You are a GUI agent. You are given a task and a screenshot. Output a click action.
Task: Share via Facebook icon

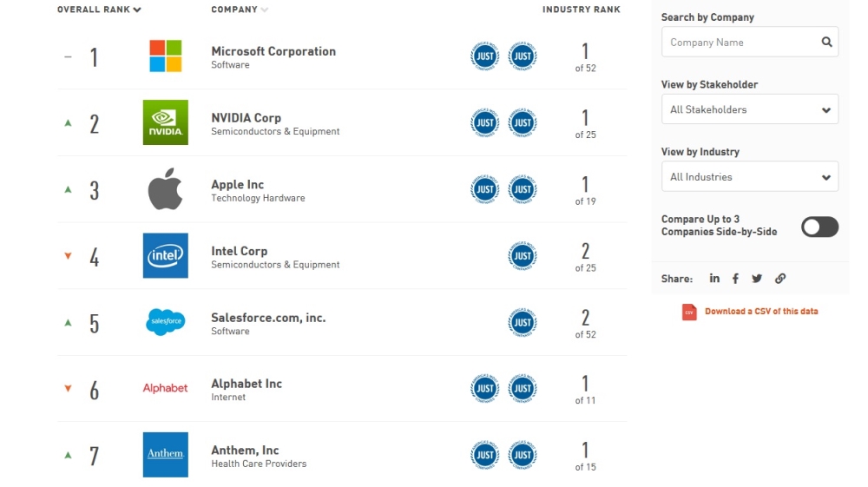tap(735, 279)
